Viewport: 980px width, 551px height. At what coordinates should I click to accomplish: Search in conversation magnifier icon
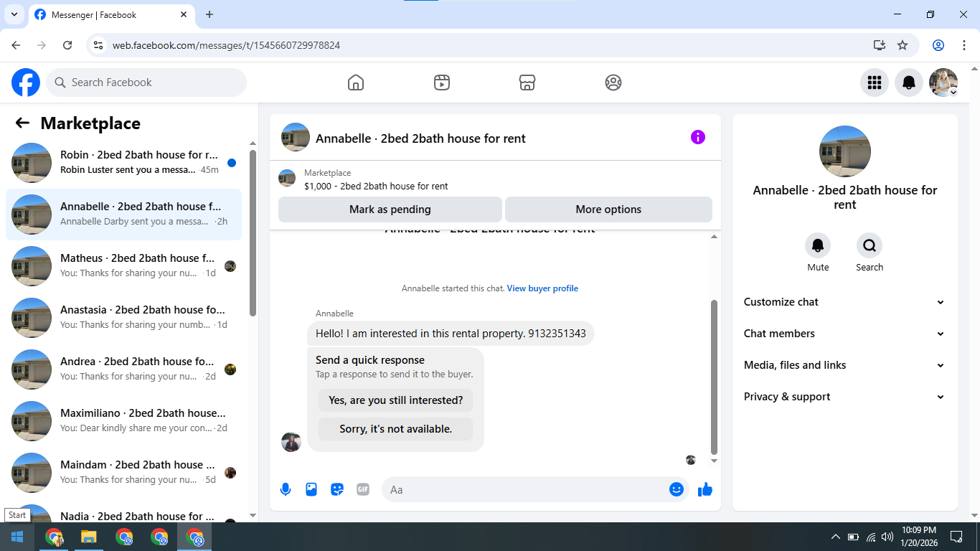coord(870,246)
